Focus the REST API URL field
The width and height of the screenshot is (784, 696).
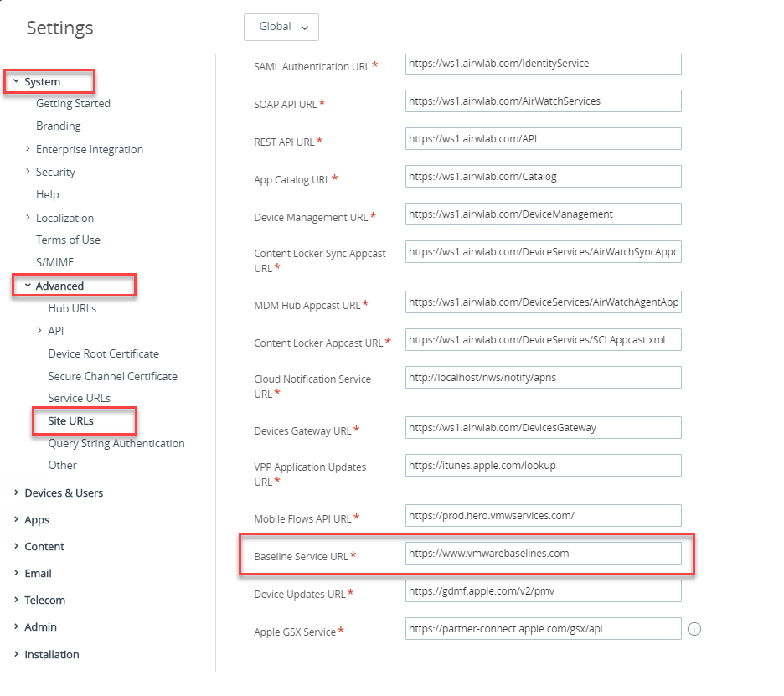coord(543,139)
